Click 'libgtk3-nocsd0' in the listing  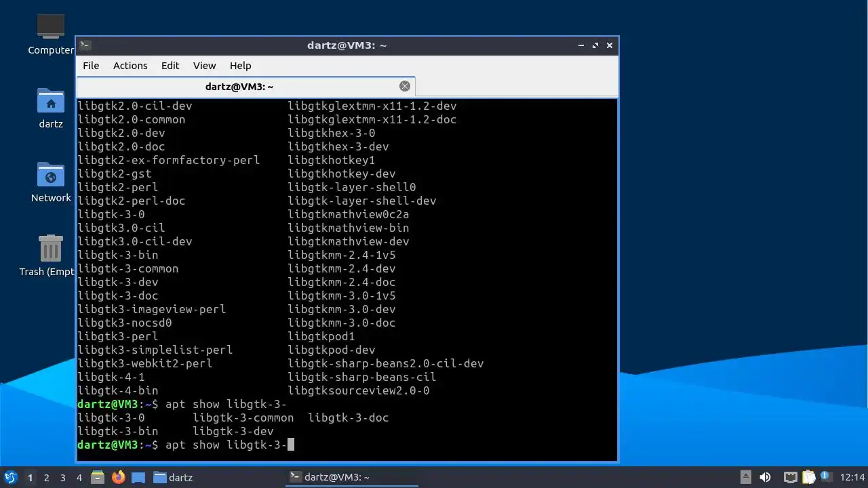[x=125, y=323]
